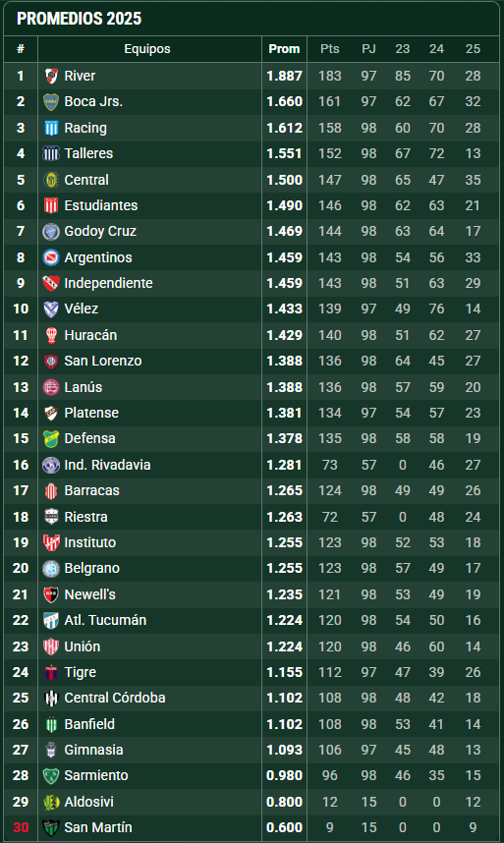
Task: Click the Banfield crest icon
Action: tap(51, 724)
